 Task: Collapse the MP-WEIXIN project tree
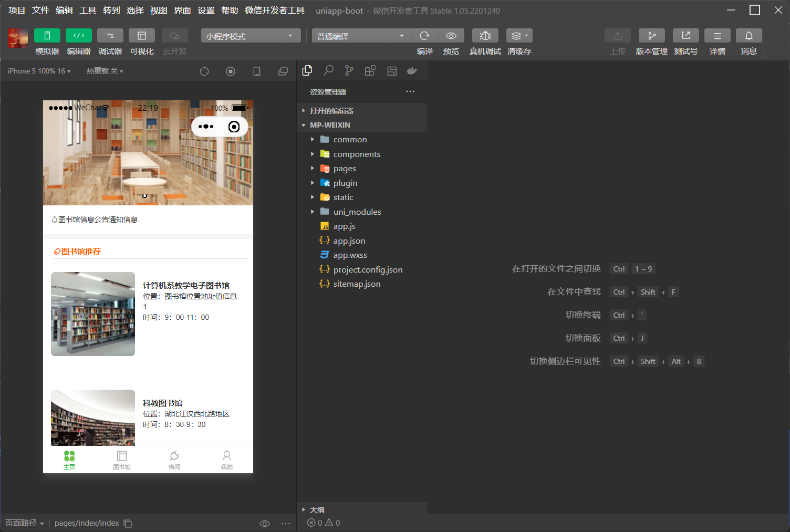pyautogui.click(x=362, y=125)
